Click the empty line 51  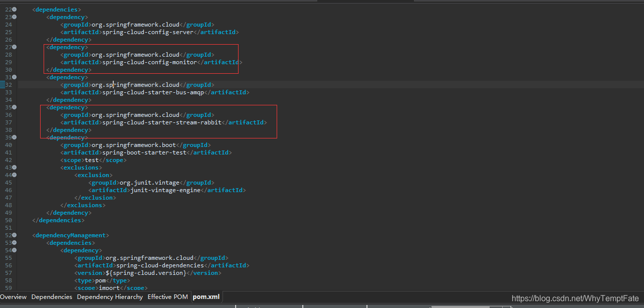331,228
